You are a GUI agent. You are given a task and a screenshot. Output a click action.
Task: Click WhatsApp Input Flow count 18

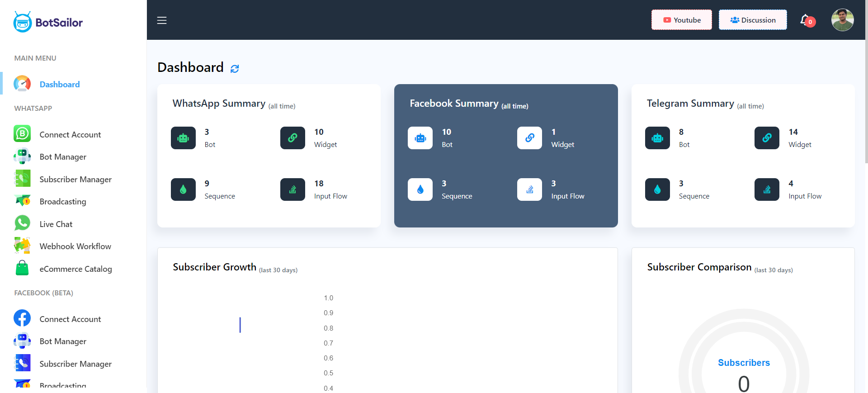tap(319, 183)
